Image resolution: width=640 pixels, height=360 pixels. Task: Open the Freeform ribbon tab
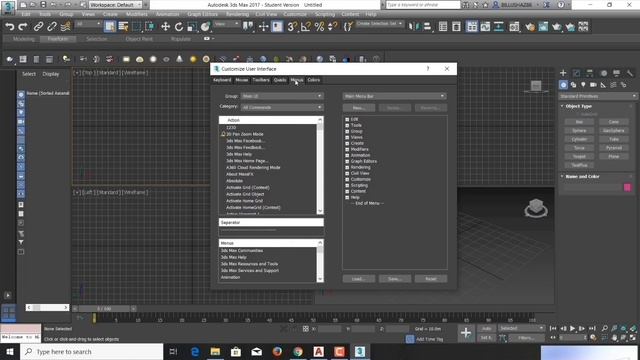(58, 39)
